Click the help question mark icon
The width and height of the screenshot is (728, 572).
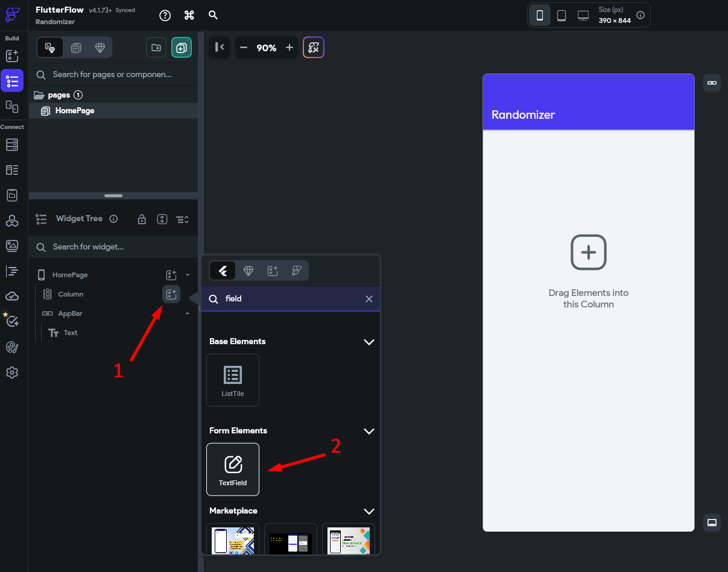point(165,15)
